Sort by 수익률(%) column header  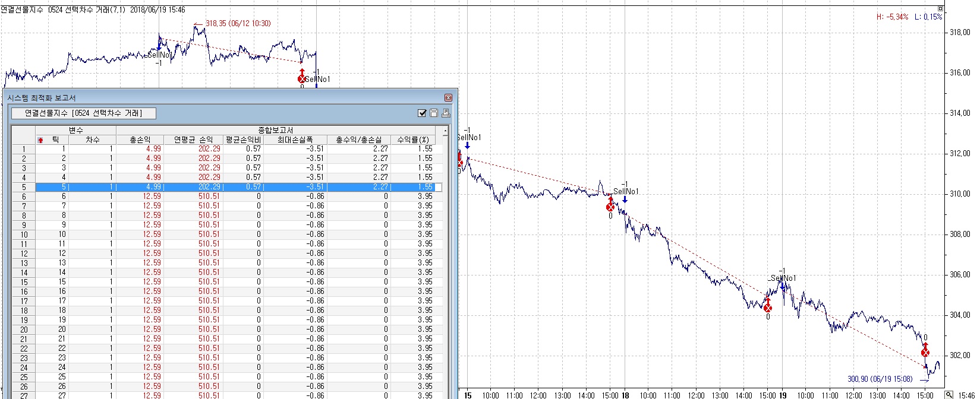tap(412, 140)
